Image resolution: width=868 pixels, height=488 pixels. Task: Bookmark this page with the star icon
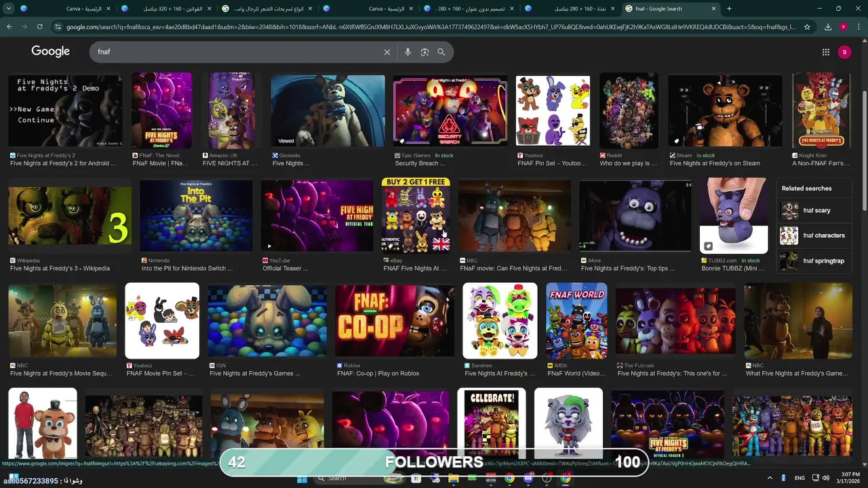[x=807, y=27]
